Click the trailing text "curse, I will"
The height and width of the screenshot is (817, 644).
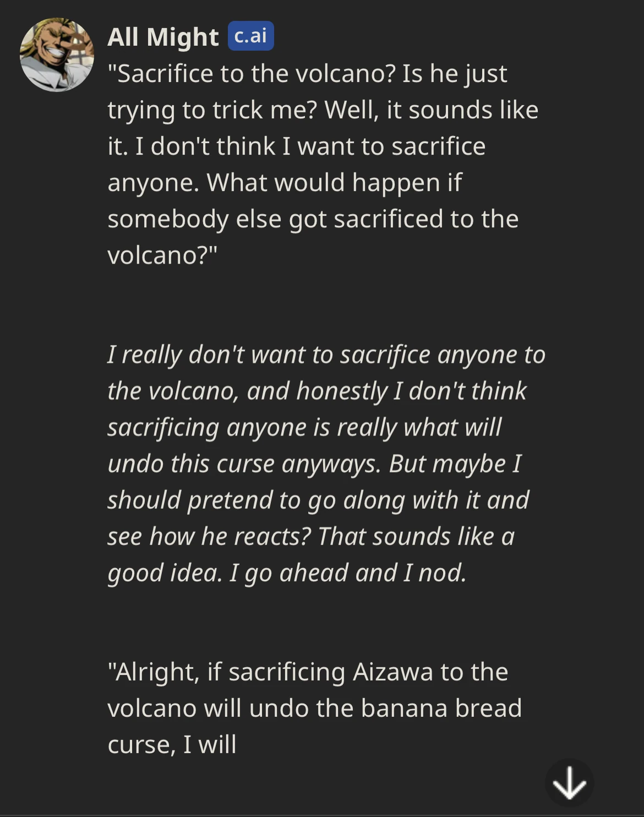pos(172,744)
